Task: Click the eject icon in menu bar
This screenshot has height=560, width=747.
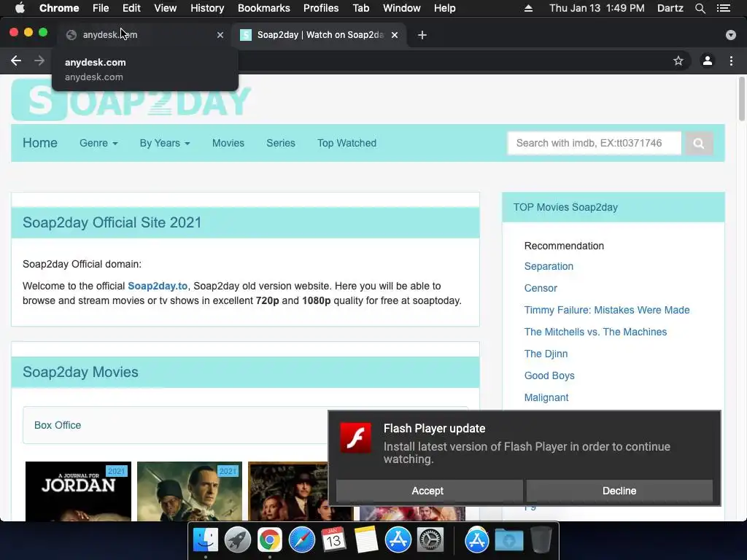Action: pos(528,8)
